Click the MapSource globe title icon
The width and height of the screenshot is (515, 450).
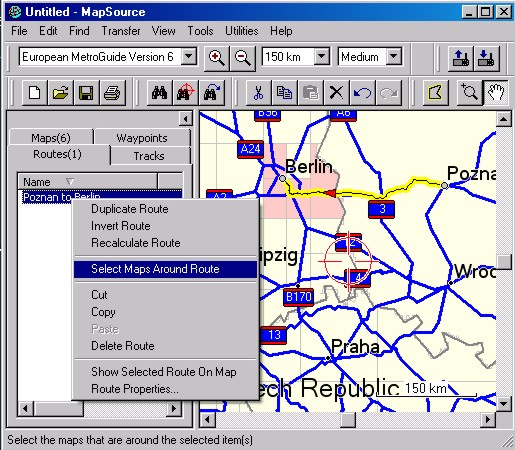[x=15, y=12]
